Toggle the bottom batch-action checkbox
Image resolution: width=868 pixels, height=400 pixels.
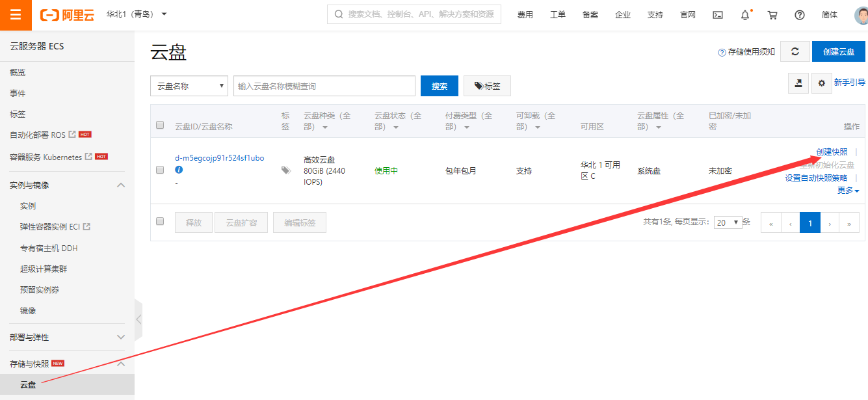160,221
